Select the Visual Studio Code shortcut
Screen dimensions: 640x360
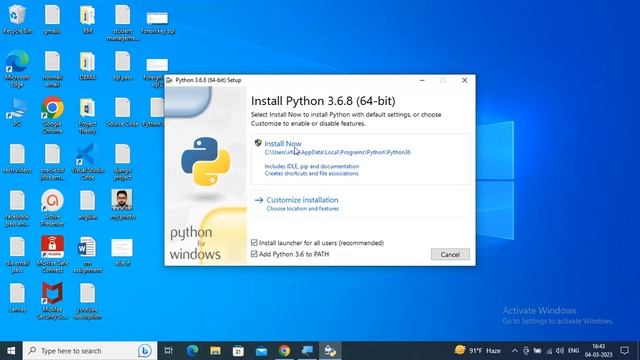coord(87,162)
